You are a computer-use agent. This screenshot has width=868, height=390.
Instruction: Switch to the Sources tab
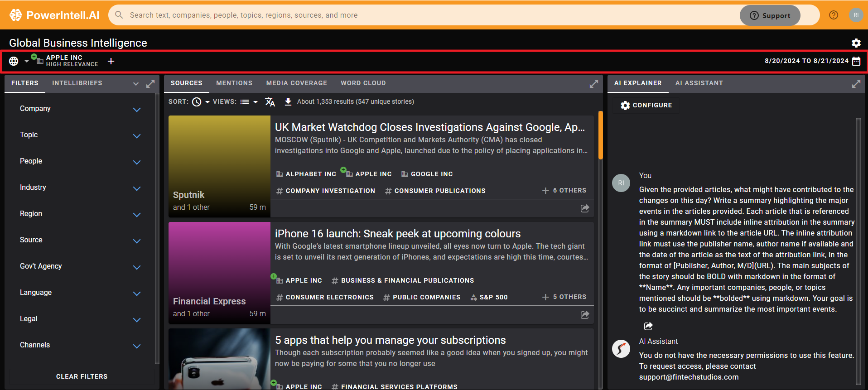pos(187,83)
